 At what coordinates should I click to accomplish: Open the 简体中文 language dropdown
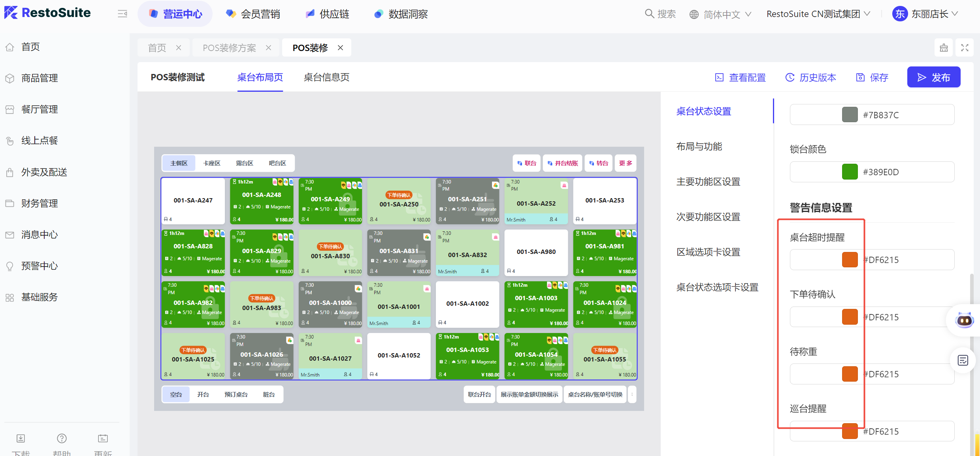coord(721,14)
